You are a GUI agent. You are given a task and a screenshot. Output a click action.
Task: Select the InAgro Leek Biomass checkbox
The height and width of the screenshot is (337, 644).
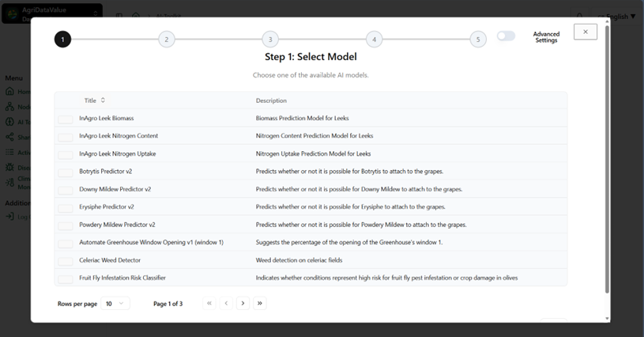[x=66, y=119]
